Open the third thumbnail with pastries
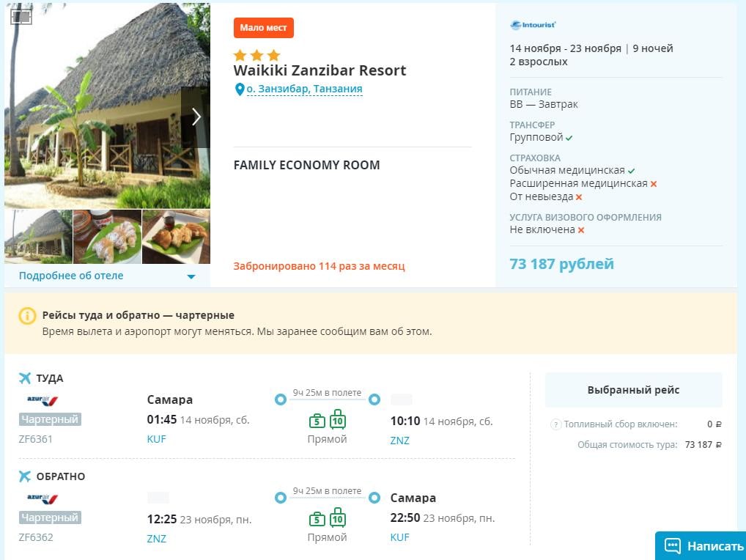 click(176, 237)
